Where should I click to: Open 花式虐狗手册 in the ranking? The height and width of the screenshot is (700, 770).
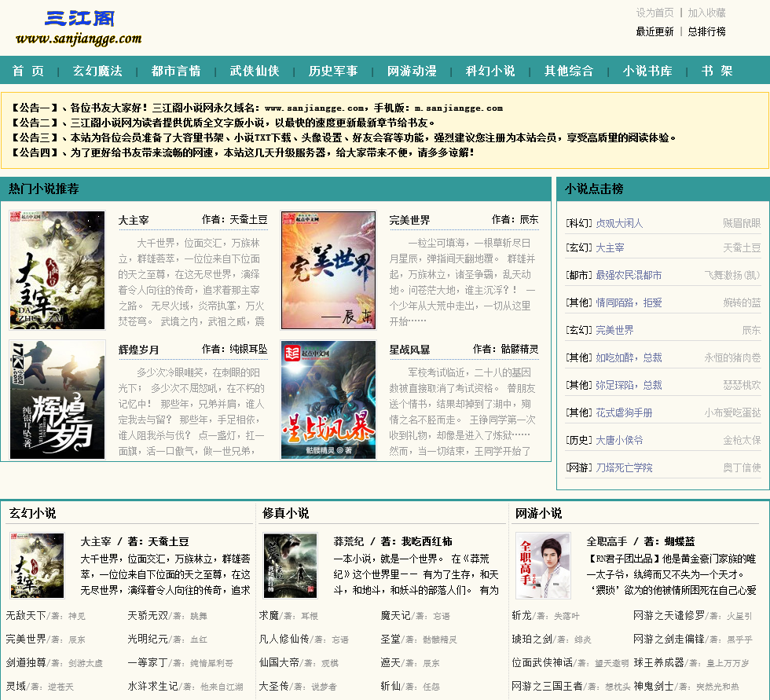[624, 412]
